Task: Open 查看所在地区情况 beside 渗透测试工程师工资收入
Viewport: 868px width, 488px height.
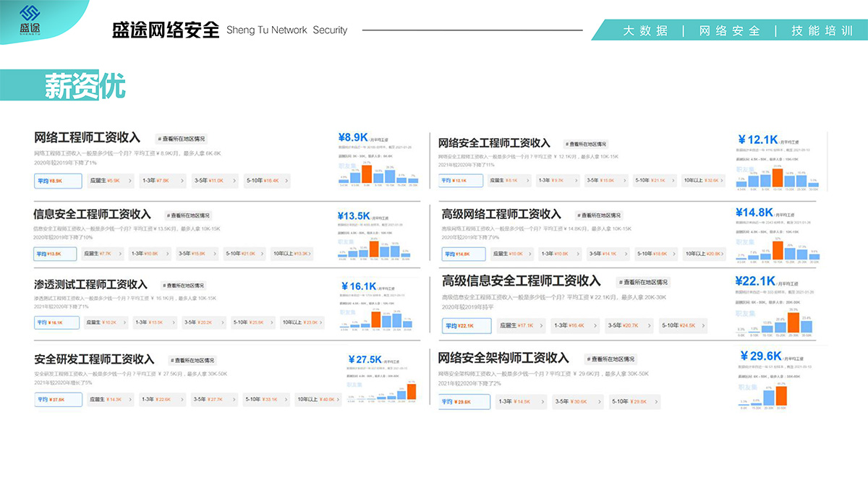Action: (x=183, y=286)
